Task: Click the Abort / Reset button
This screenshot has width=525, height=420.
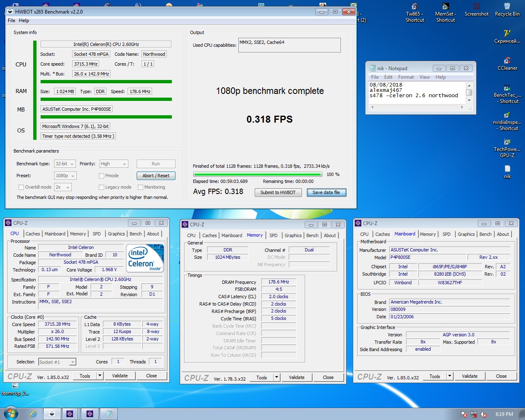Action: coord(156,176)
